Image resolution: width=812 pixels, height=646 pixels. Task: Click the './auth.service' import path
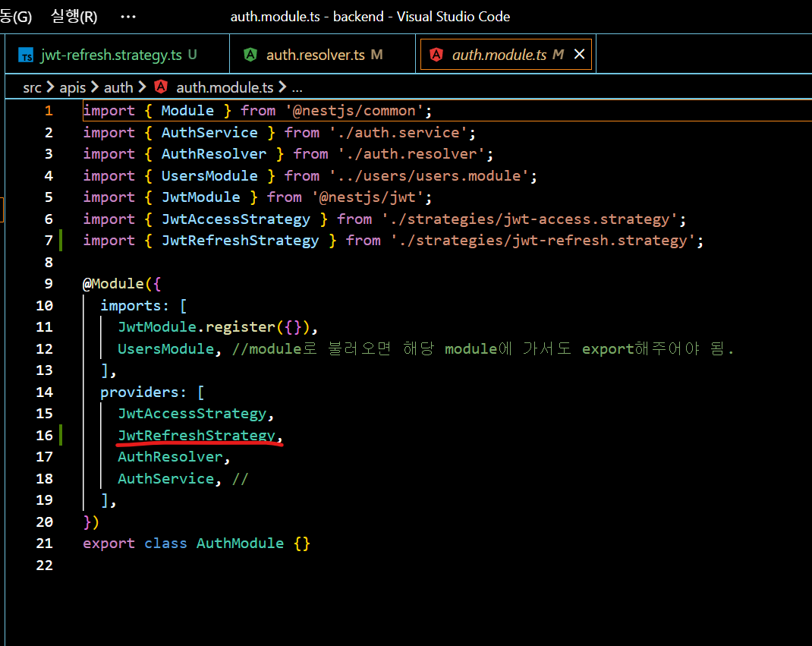tap(398, 133)
